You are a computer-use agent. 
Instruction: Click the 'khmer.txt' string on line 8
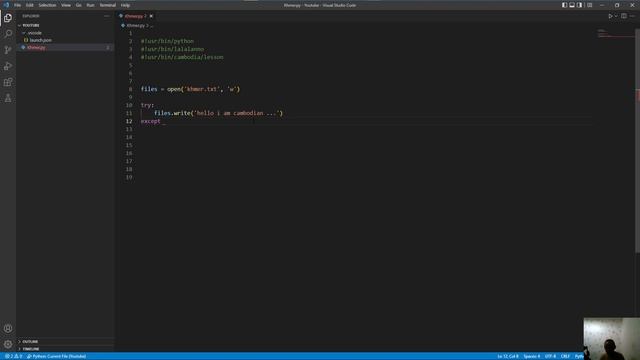tap(202, 89)
